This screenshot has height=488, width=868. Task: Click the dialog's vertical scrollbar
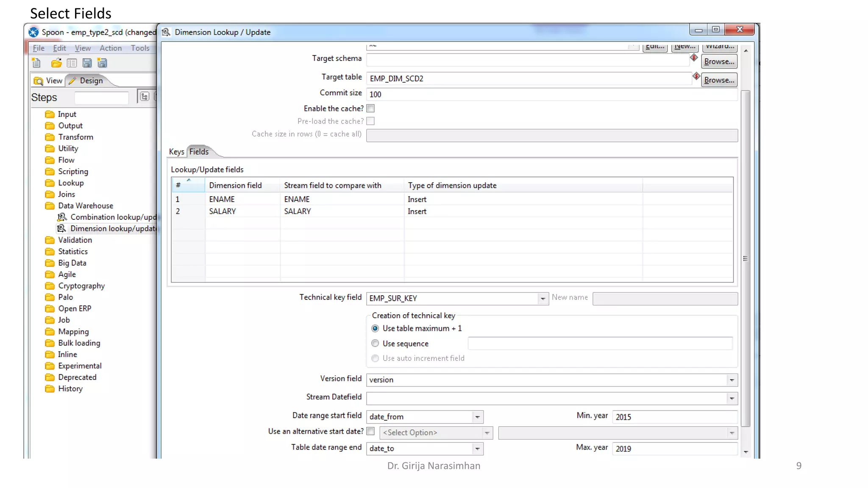pyautogui.click(x=746, y=258)
